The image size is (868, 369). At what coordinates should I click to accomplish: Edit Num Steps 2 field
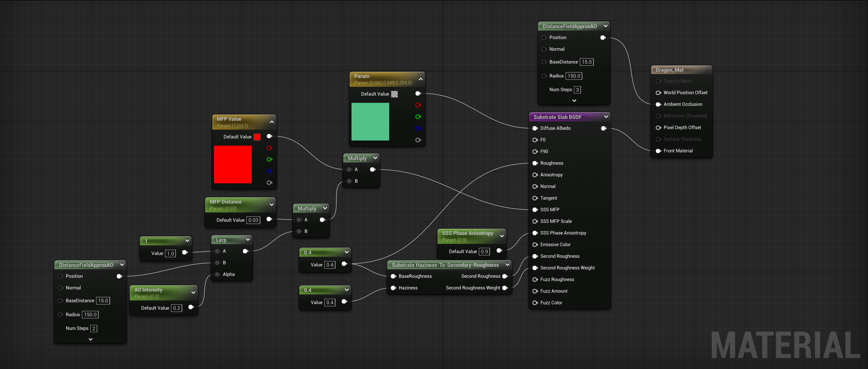[x=94, y=328]
